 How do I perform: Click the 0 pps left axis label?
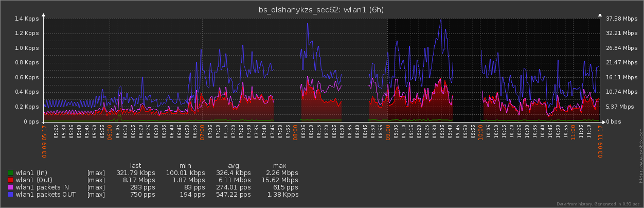click(31, 122)
